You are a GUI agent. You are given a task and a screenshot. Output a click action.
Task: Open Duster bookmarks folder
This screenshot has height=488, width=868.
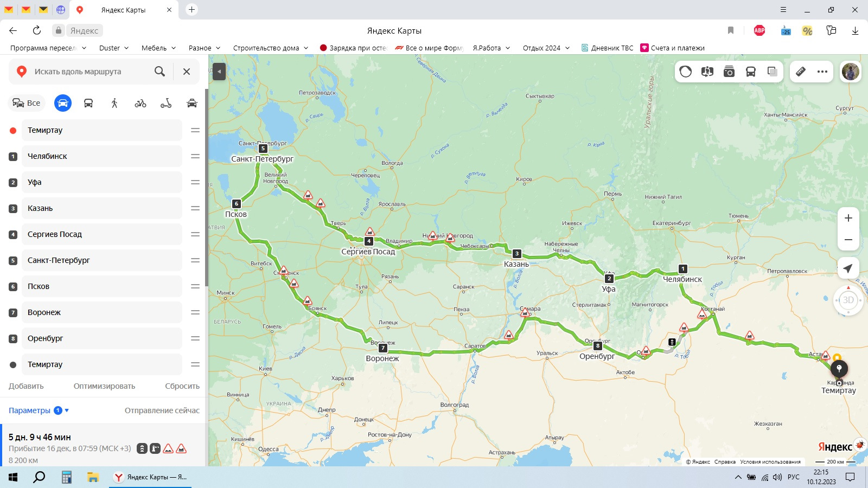[114, 48]
